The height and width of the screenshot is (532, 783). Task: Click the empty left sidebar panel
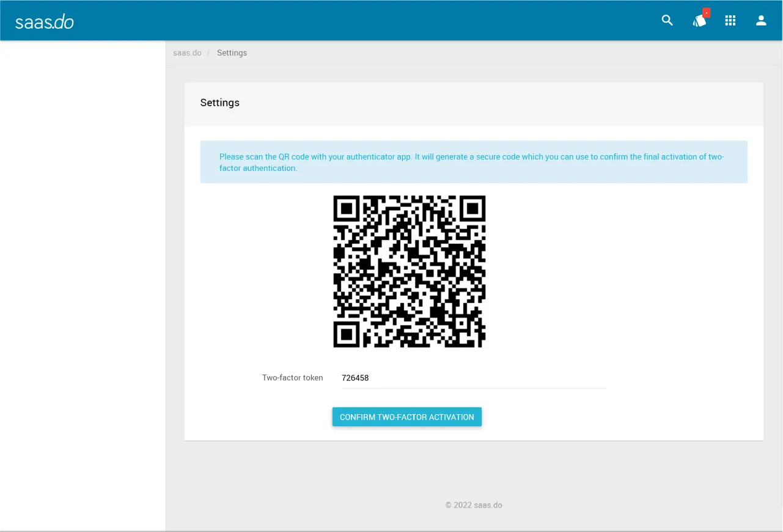pyautogui.click(x=83, y=275)
